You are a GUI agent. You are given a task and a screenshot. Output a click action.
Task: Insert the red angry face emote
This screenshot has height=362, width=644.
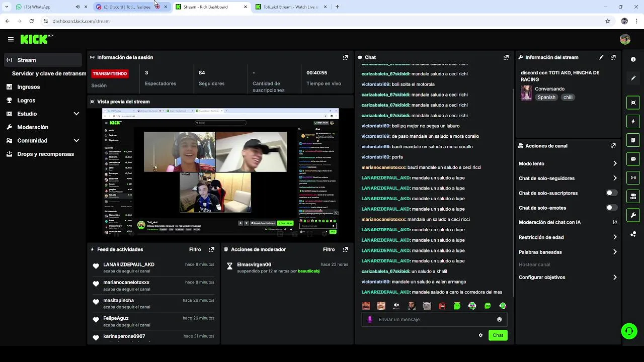[442, 306]
